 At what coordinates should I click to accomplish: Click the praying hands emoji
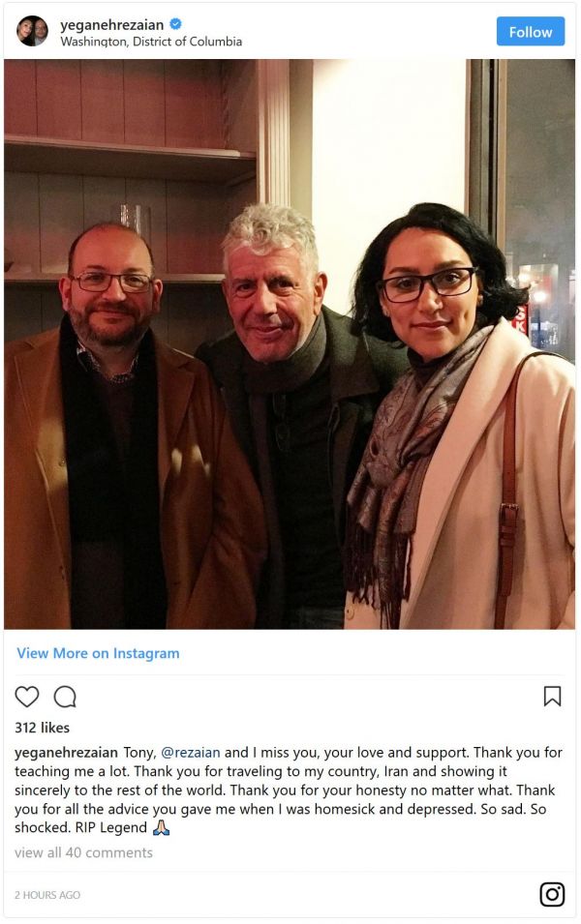pos(161,828)
